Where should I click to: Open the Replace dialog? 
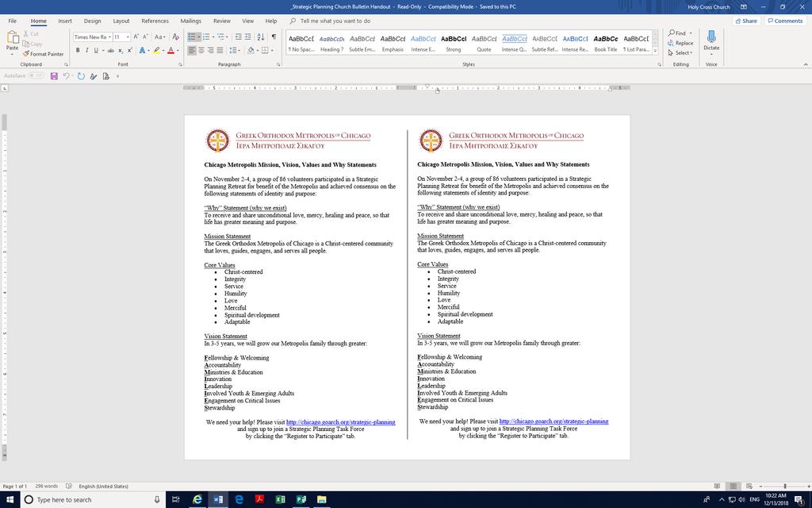point(680,43)
